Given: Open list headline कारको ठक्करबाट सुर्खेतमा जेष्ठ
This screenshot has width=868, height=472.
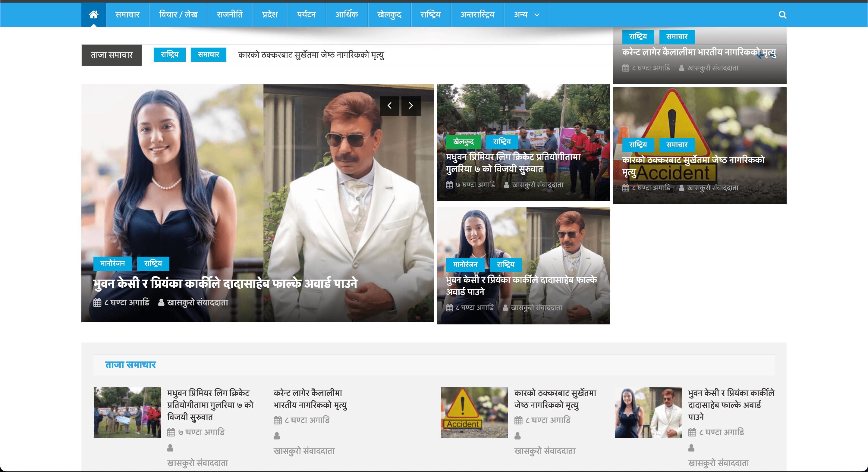Looking at the screenshot, I should [555, 399].
